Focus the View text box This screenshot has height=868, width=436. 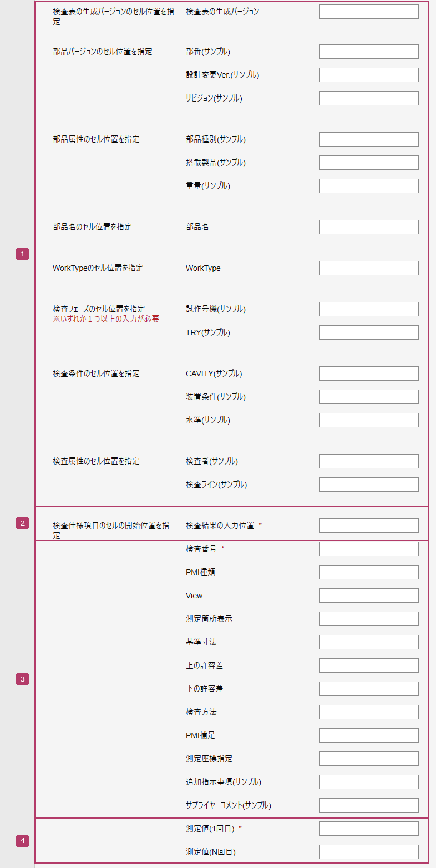coord(368,596)
